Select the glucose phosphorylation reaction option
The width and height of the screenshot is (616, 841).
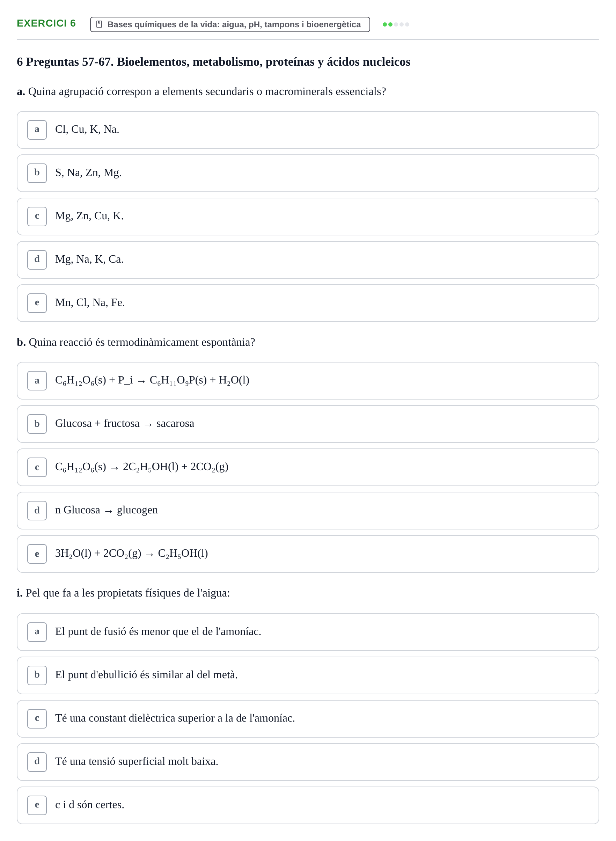[308, 380]
